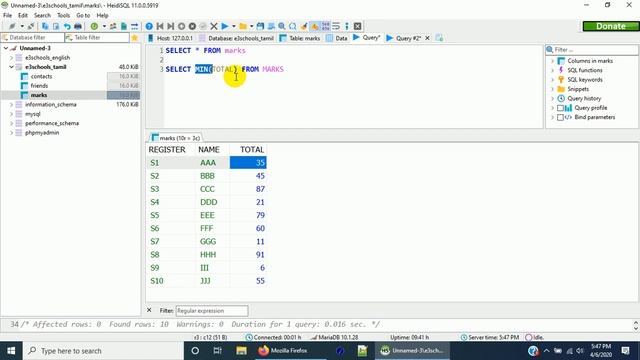Click the disconnect session icon
Image resolution: width=640 pixels, height=360 pixels.
tap(31, 26)
